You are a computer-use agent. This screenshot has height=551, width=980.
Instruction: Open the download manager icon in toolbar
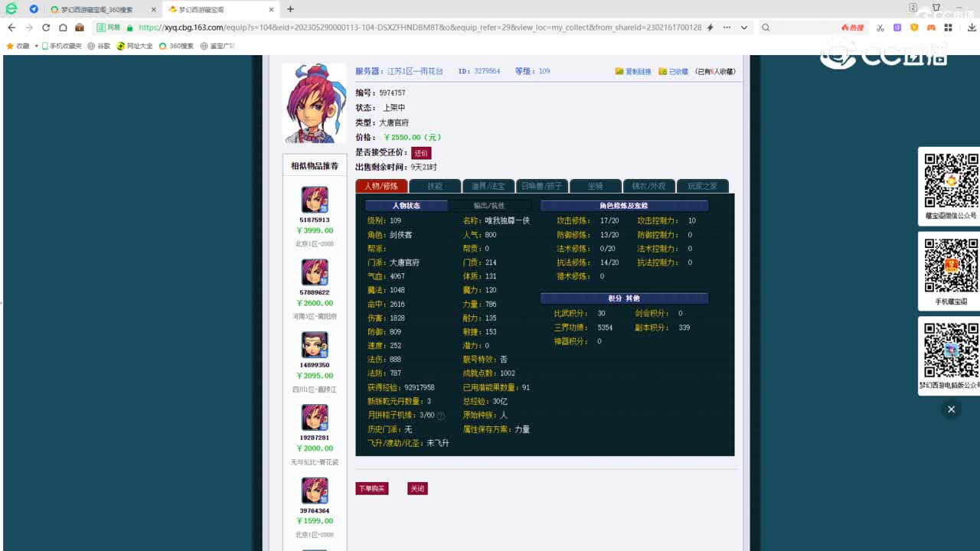click(x=971, y=26)
